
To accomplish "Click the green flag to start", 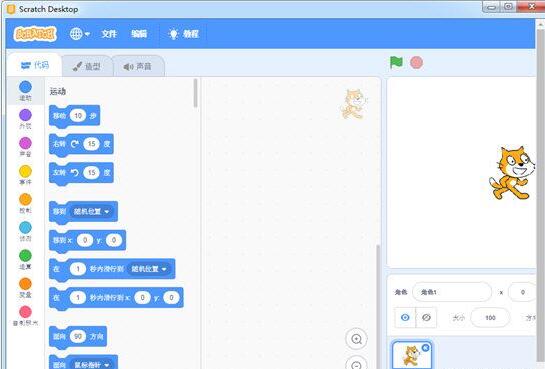I will 396,63.
